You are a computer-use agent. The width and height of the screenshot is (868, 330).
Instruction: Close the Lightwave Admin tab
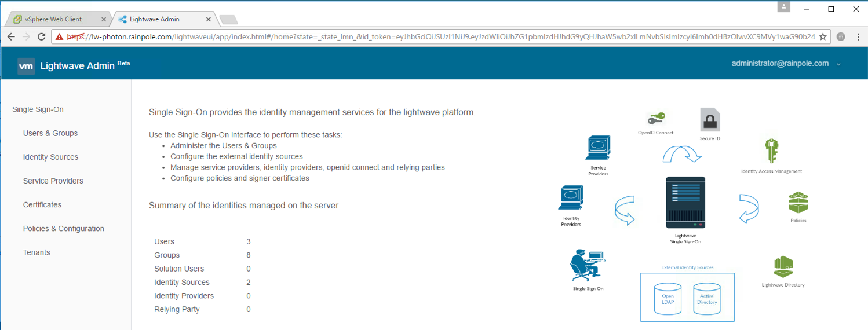209,19
